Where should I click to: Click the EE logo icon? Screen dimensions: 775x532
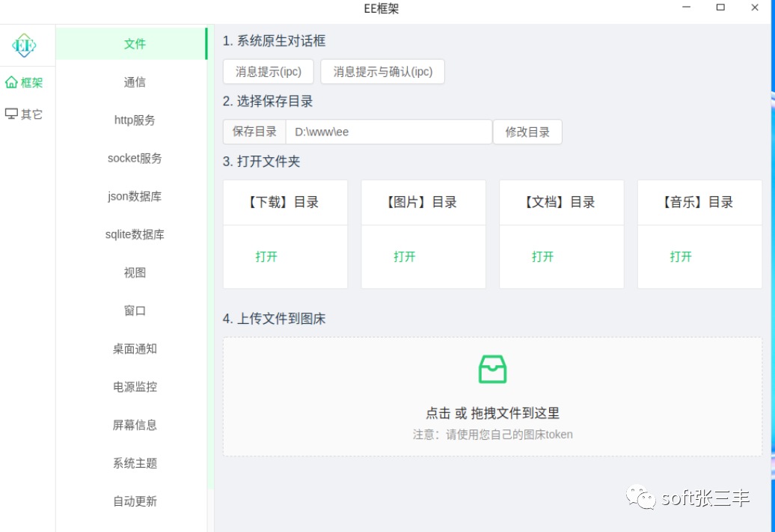click(24, 46)
